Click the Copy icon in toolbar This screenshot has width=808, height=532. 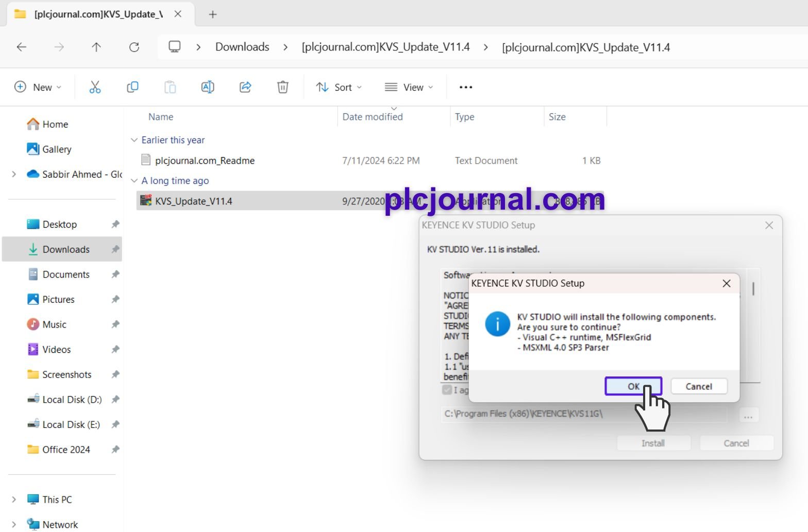pos(132,87)
